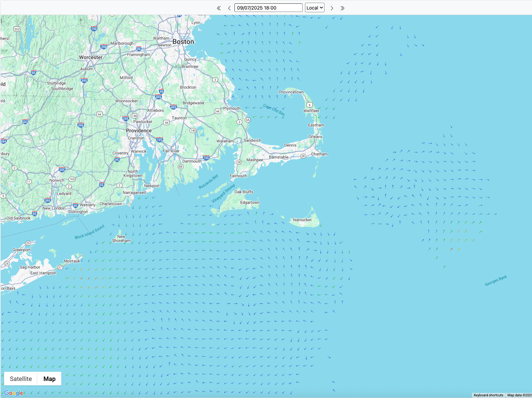Click the Nantucket island label on the map
Viewport: 532px width, 398px height.
(302, 220)
